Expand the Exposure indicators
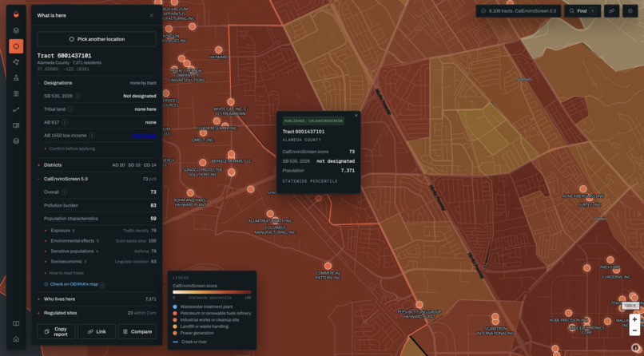The width and height of the screenshot is (644, 356). pyautogui.click(x=100, y=231)
